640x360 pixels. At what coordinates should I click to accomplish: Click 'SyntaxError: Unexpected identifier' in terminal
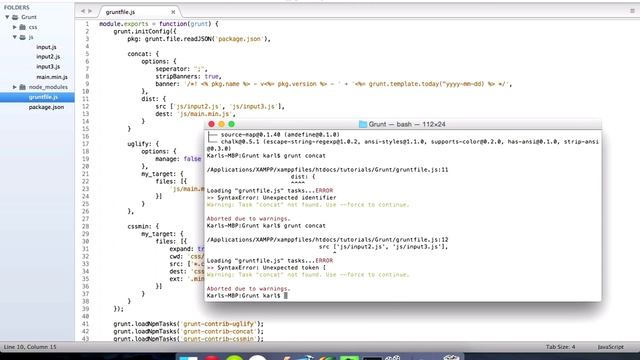pyautogui.click(x=276, y=198)
